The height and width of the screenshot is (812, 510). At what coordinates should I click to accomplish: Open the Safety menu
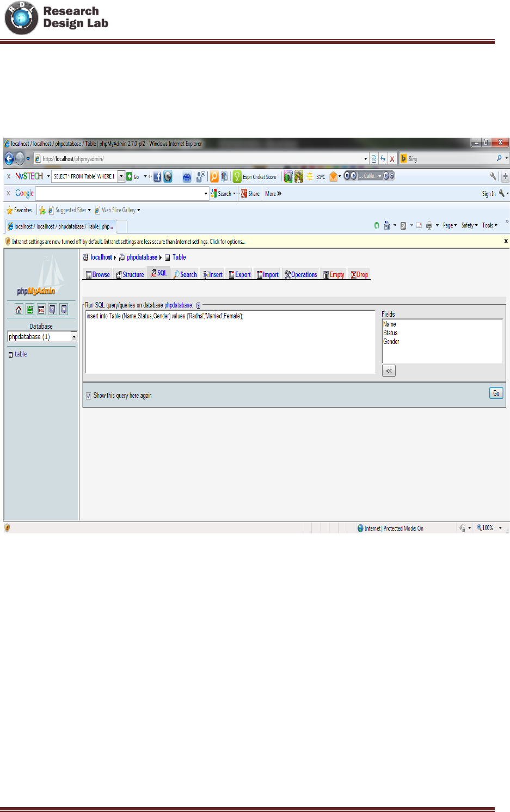[470, 225]
